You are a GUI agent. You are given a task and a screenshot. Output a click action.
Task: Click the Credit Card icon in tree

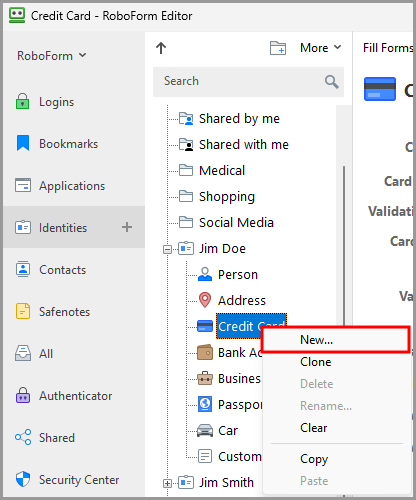(x=205, y=326)
